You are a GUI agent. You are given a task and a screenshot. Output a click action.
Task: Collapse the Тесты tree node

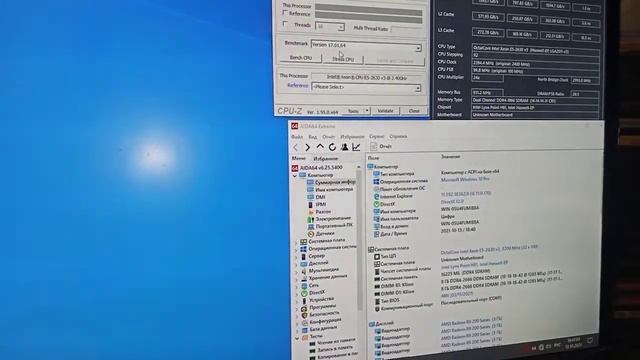297,338
